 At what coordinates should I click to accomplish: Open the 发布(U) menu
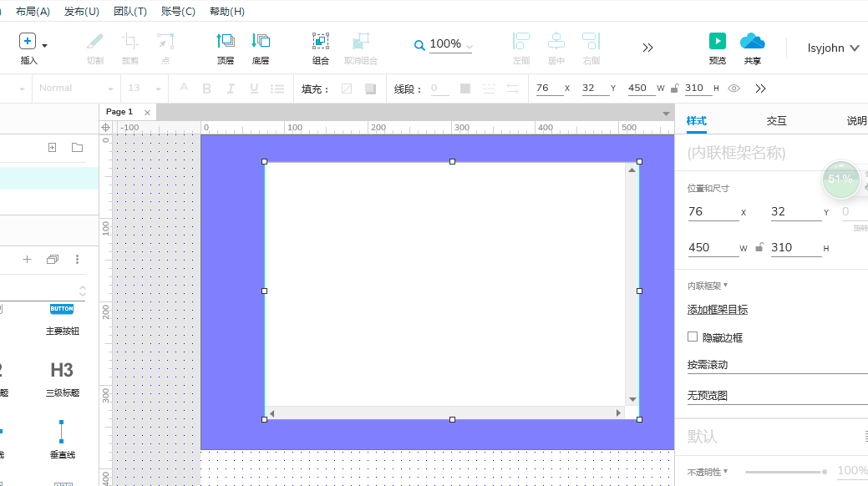tap(81, 12)
